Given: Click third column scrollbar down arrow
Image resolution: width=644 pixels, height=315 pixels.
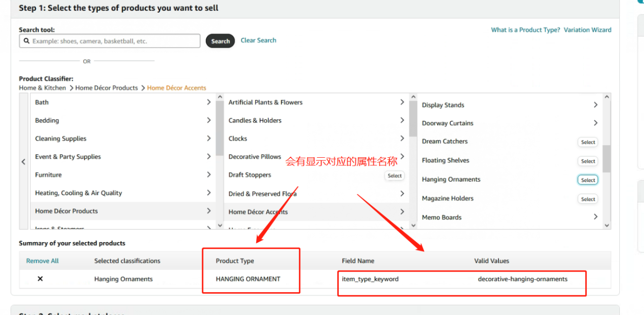Looking at the screenshot, I should point(607,226).
